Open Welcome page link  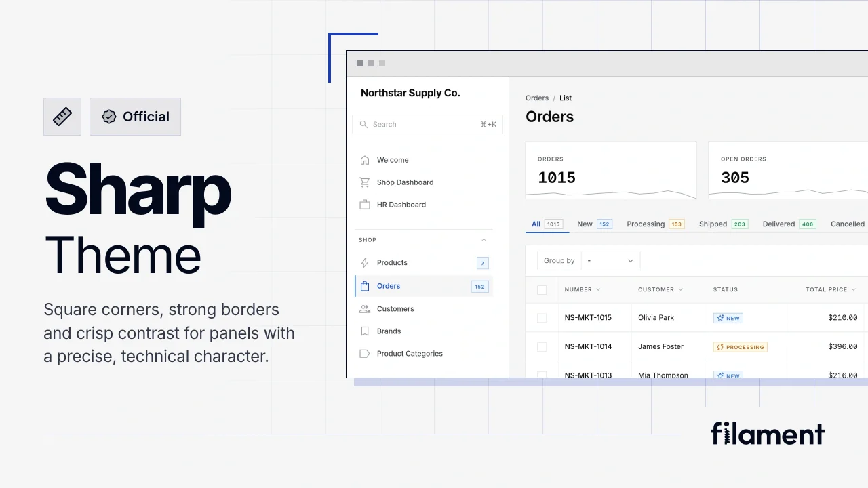[x=393, y=160]
